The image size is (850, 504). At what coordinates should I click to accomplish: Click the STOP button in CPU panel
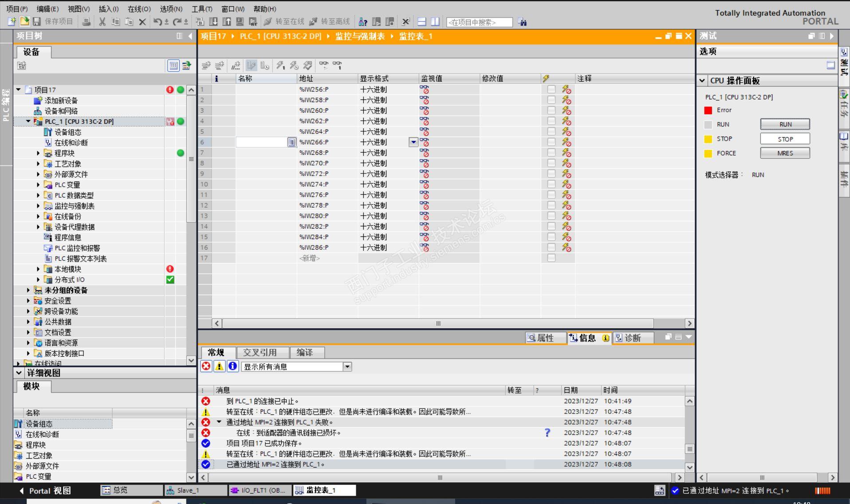[785, 139]
